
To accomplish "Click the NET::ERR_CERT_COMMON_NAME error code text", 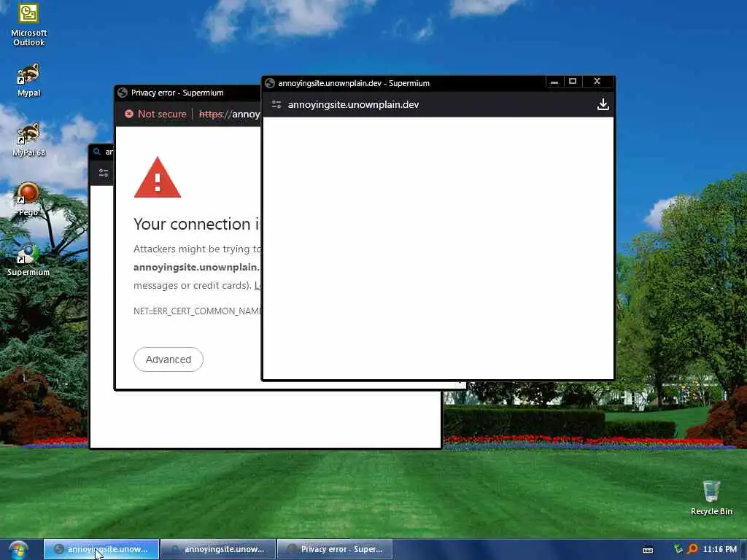I will tap(197, 311).
